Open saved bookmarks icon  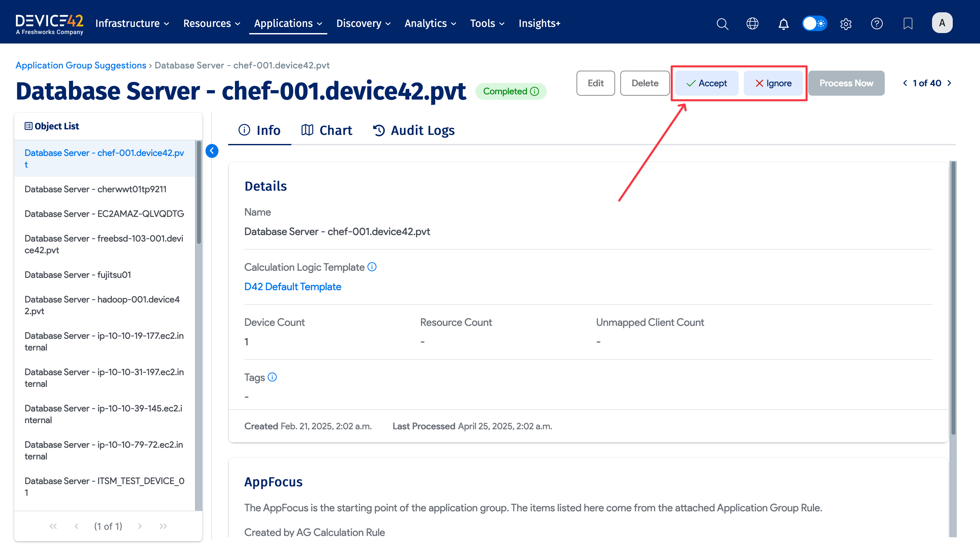(x=908, y=23)
